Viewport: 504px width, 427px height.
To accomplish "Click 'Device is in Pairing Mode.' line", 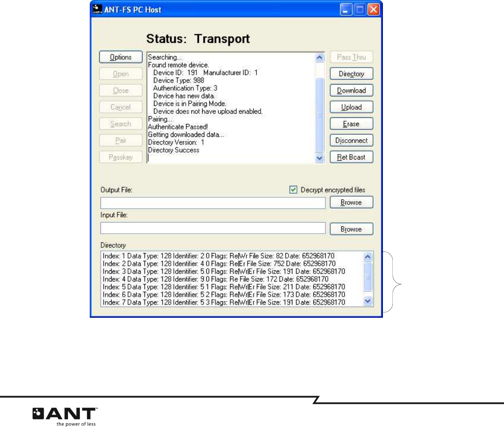I will pos(190,103).
